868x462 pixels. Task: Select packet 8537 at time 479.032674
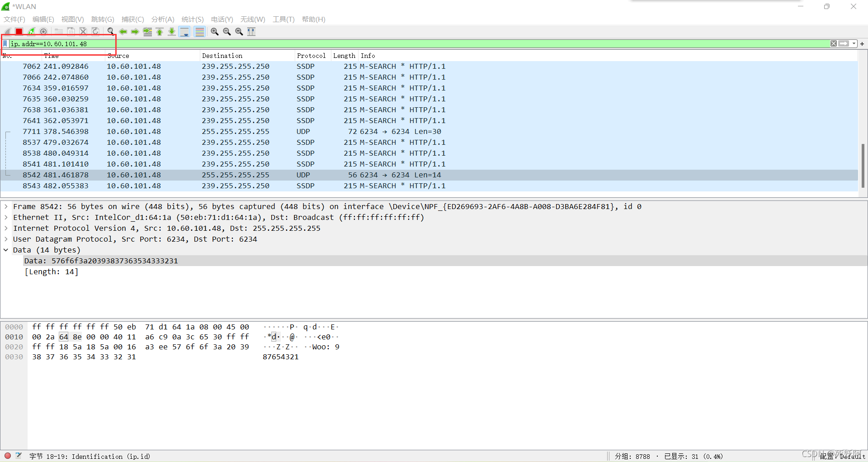(x=429, y=142)
